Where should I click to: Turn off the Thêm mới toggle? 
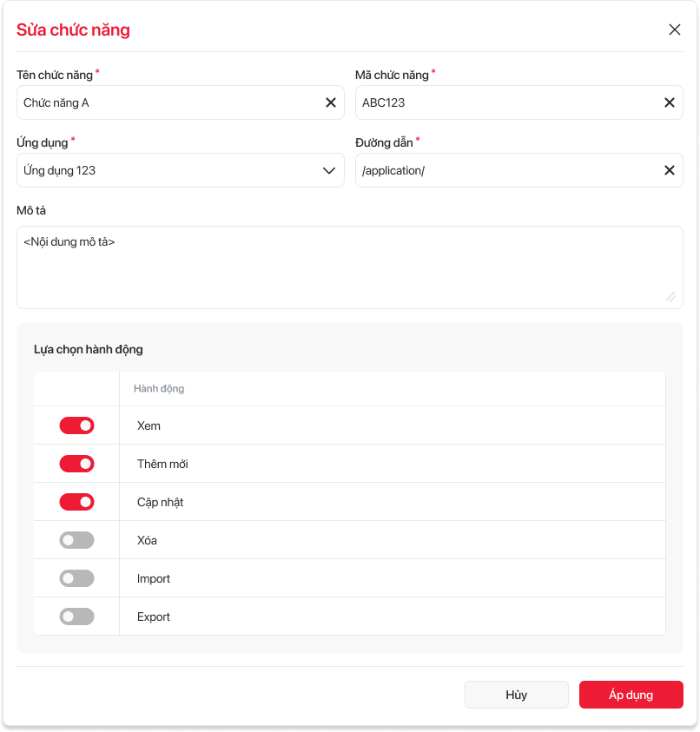[76, 464]
